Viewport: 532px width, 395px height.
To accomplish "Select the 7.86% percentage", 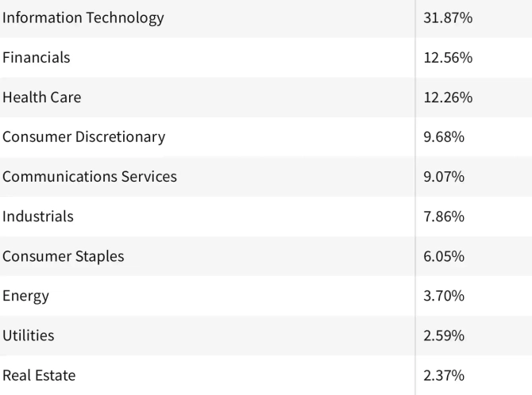I will 444,216.
